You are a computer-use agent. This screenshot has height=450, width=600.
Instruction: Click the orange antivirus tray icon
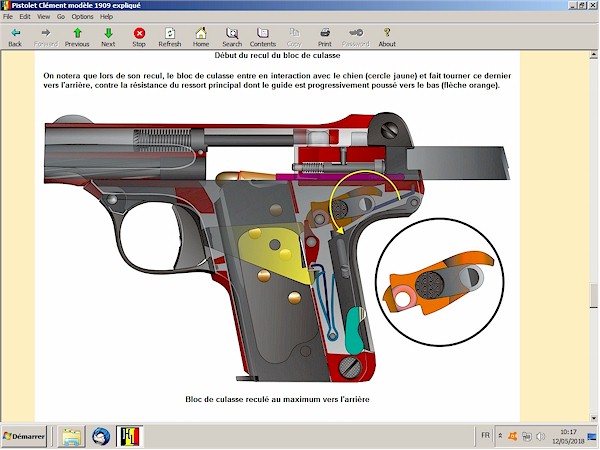pyautogui.click(x=512, y=436)
